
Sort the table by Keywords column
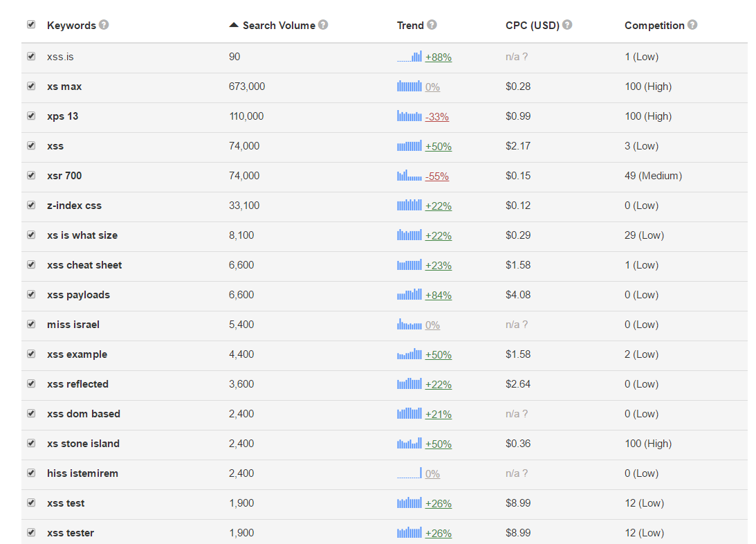(x=71, y=26)
